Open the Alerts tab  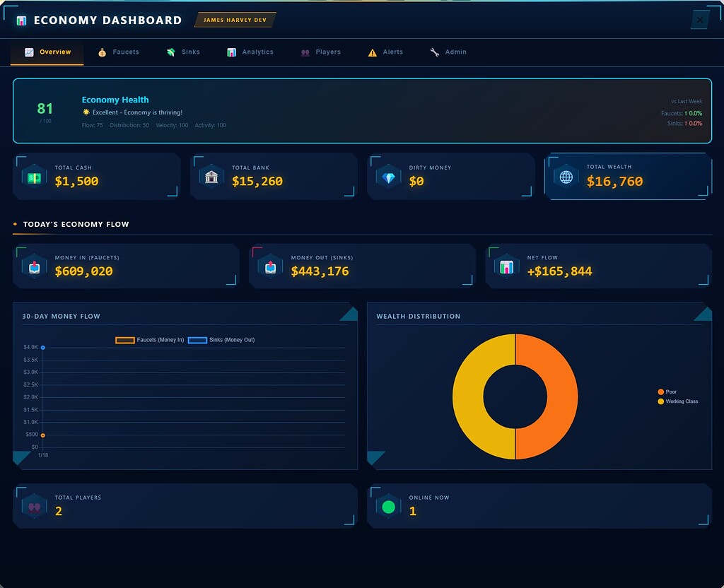click(x=385, y=52)
